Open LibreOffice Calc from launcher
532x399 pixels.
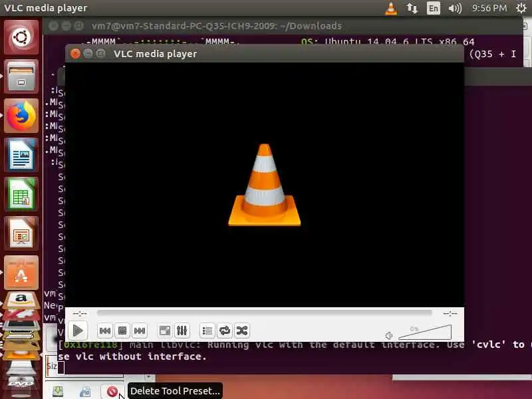21,194
